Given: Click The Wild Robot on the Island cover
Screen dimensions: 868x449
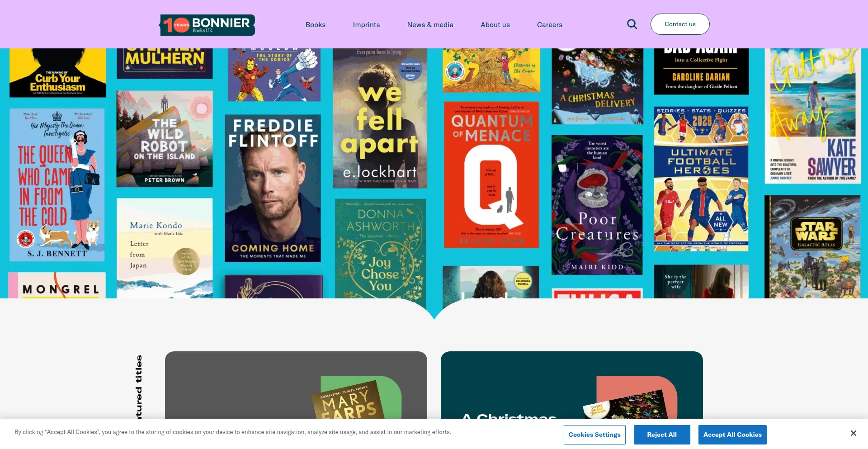Looking at the screenshot, I should (165, 139).
